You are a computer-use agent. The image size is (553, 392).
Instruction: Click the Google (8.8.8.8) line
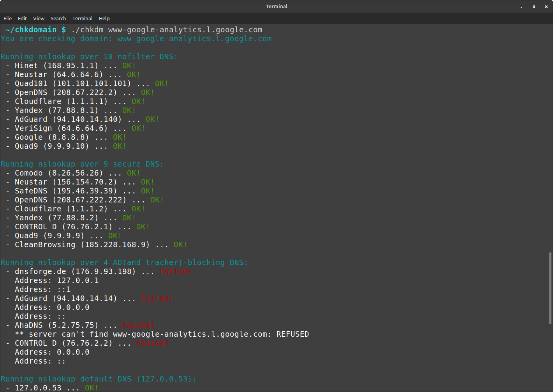(x=66, y=137)
